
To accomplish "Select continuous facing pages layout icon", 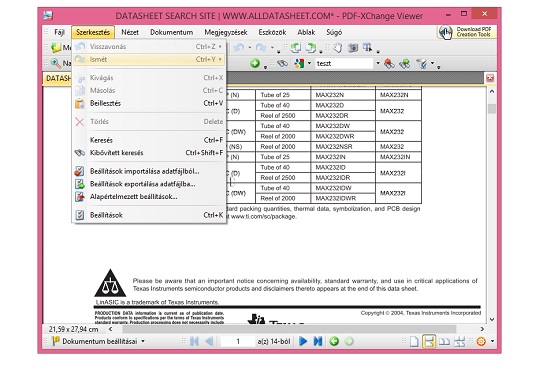I will (460, 341).
